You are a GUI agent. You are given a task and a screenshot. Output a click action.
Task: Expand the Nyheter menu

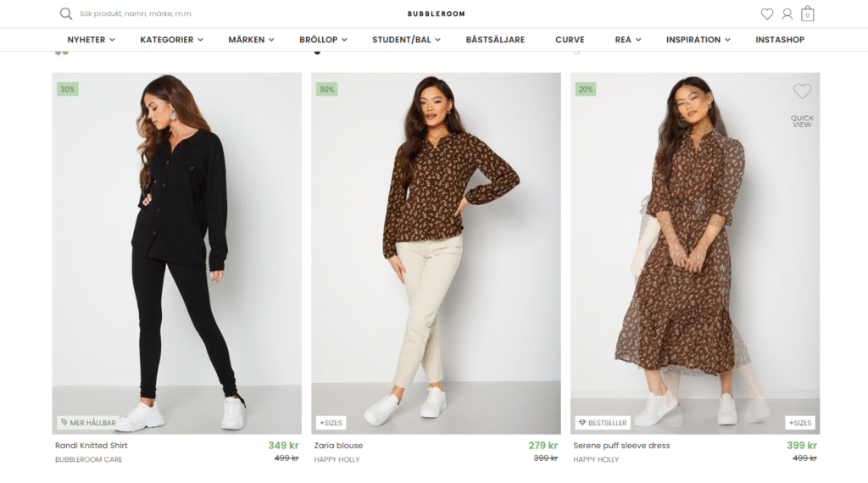click(x=91, y=40)
